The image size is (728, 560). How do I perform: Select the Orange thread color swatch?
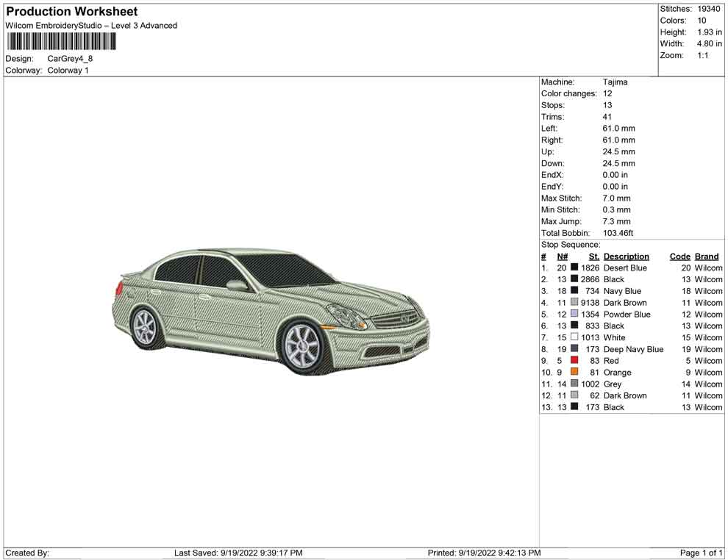(x=574, y=373)
